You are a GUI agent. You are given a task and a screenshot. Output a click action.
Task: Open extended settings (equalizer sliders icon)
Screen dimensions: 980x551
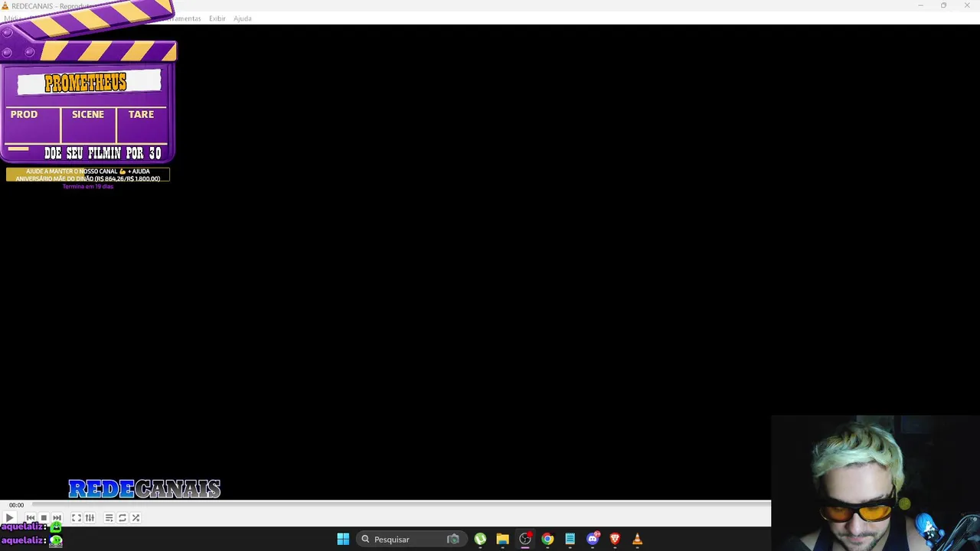[90, 518]
